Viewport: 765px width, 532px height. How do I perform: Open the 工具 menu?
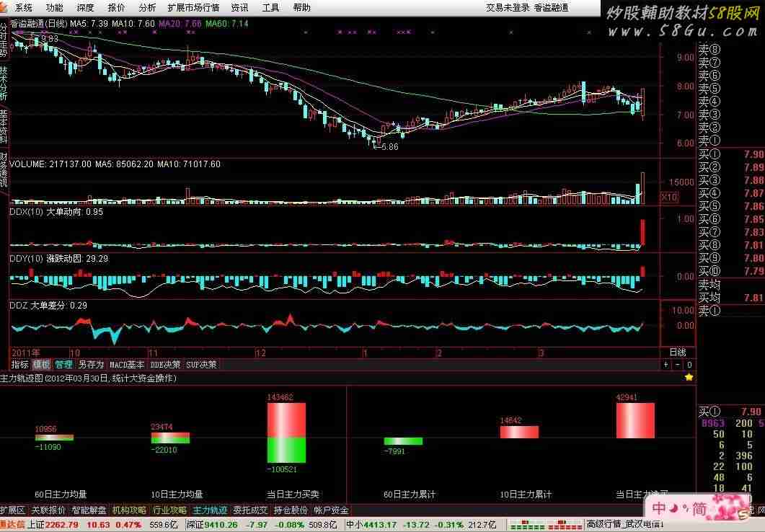[270, 7]
